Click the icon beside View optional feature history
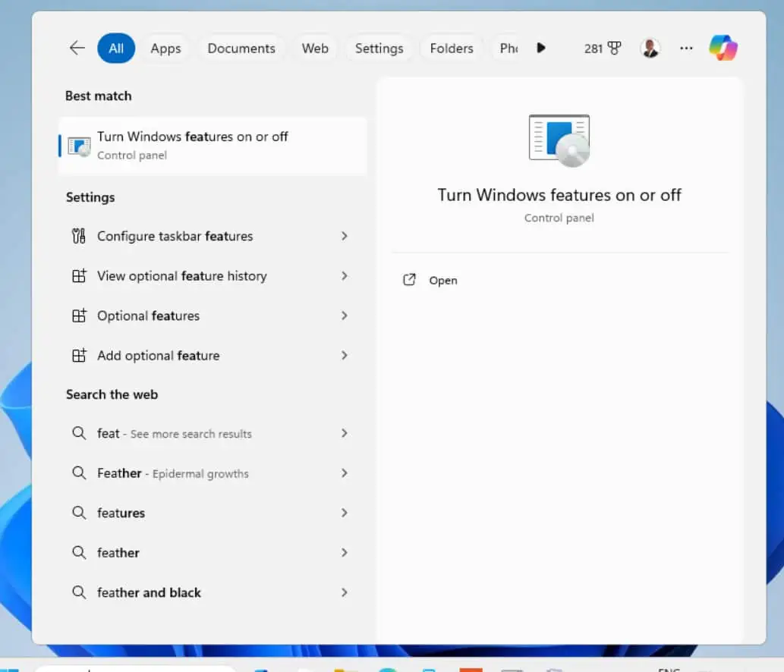Viewport: 784px width, 672px height. tap(79, 276)
